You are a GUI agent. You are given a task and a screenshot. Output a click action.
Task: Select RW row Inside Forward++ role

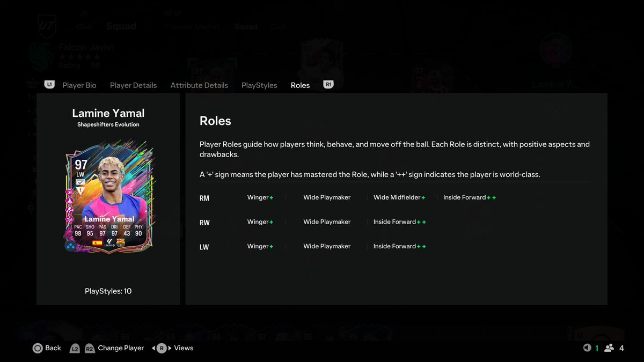click(x=400, y=221)
